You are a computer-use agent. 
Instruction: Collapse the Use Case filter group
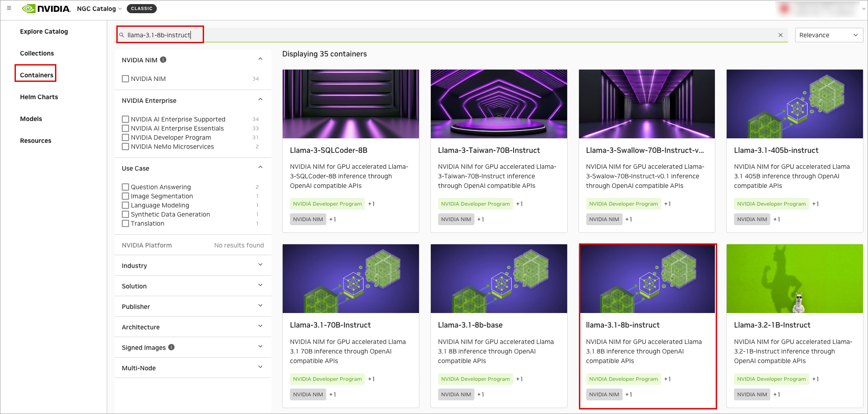(260, 167)
